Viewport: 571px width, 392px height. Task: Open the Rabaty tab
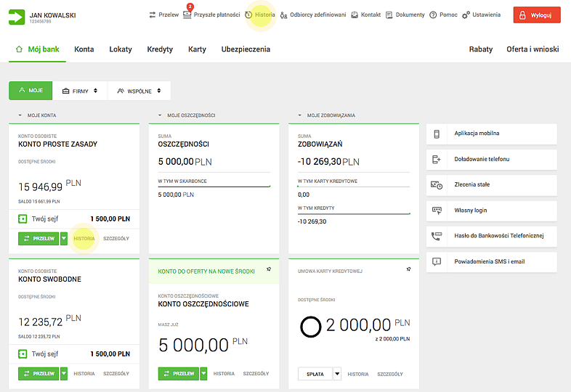481,49
